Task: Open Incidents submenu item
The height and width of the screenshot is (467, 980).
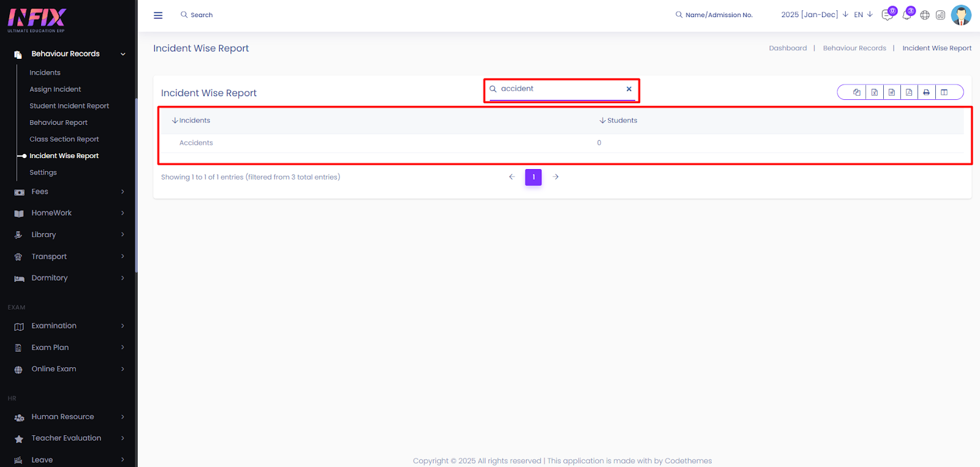Action: pos(45,72)
